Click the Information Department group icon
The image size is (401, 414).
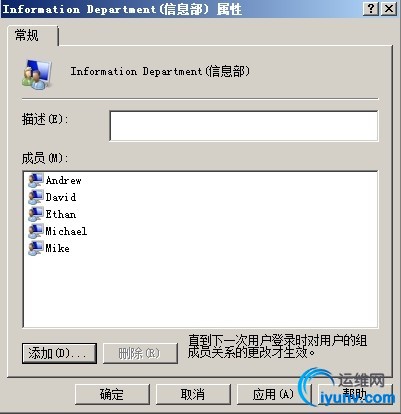[x=37, y=74]
